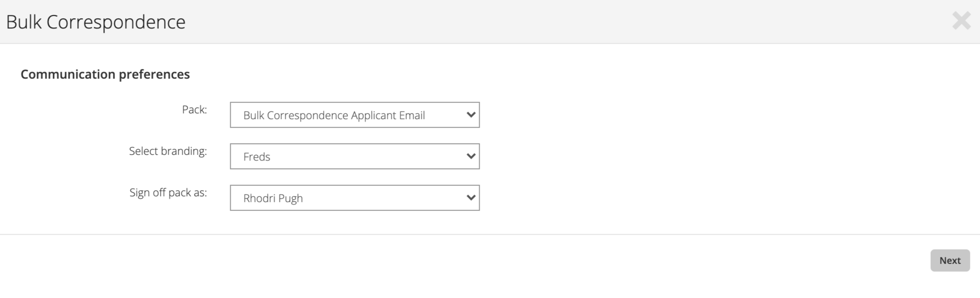This screenshot has width=980, height=298.
Task: Click the 'Select branding:' label
Action: click(168, 151)
